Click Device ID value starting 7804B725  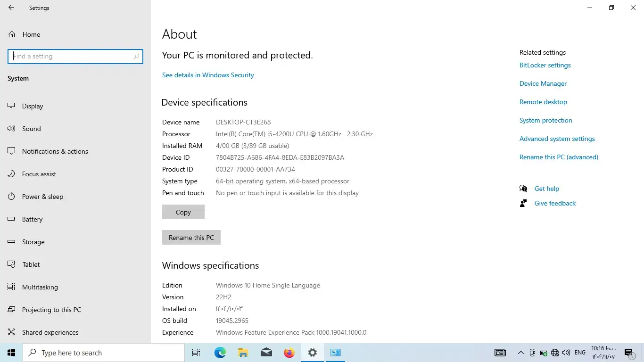tap(280, 157)
